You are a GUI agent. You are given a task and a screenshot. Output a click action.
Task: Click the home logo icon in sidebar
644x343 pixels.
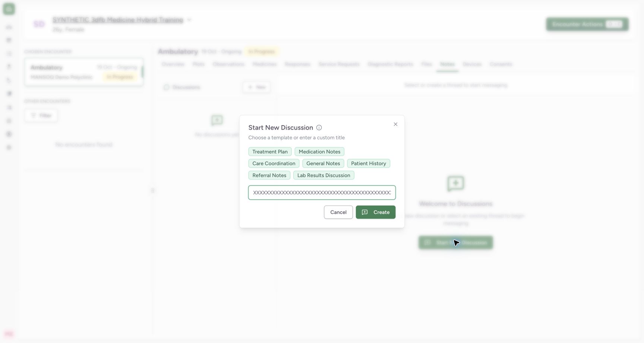point(9,9)
